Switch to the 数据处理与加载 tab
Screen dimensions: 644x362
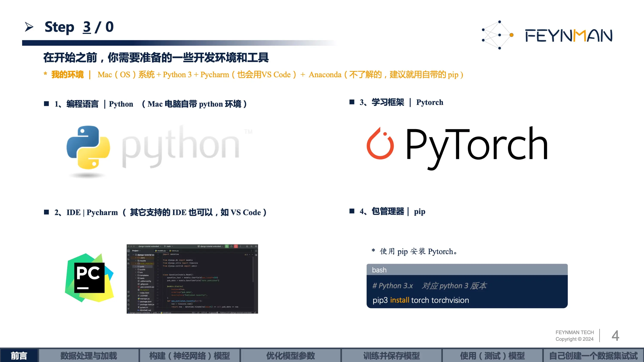click(x=88, y=356)
